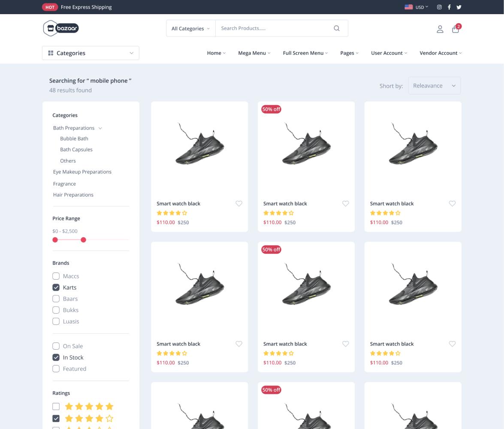Open the Vendor Account menu
This screenshot has height=429, width=504.
pos(441,53)
